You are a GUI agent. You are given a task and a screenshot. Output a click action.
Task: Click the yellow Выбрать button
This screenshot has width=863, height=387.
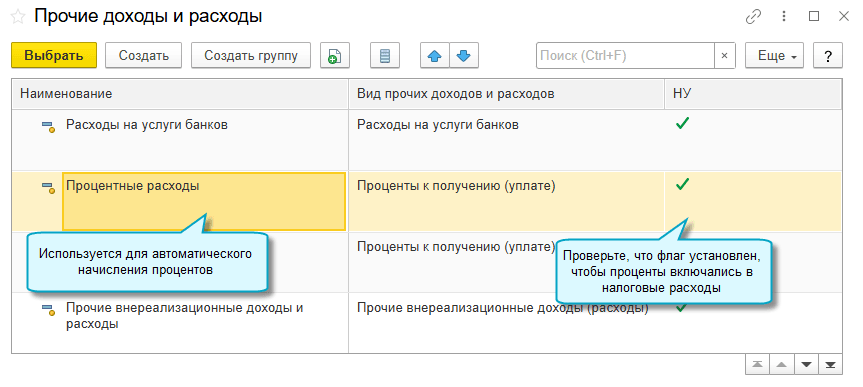[x=54, y=56]
